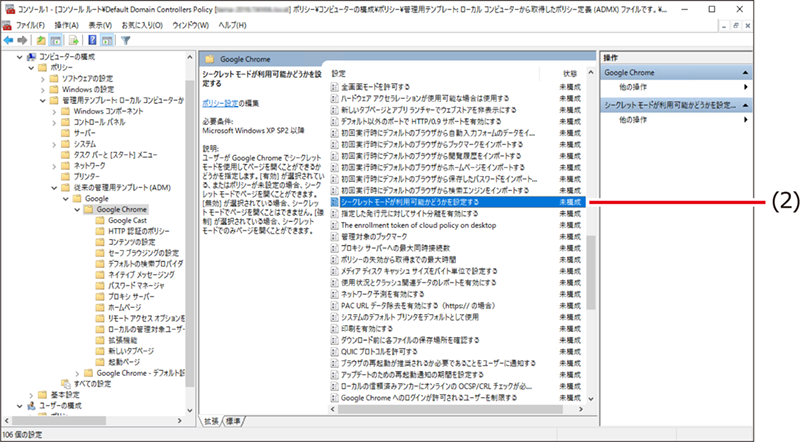Collapse the ポリシー node under コンピューターの構成
Image resolution: width=803 pixels, height=442 pixels.
(31, 68)
